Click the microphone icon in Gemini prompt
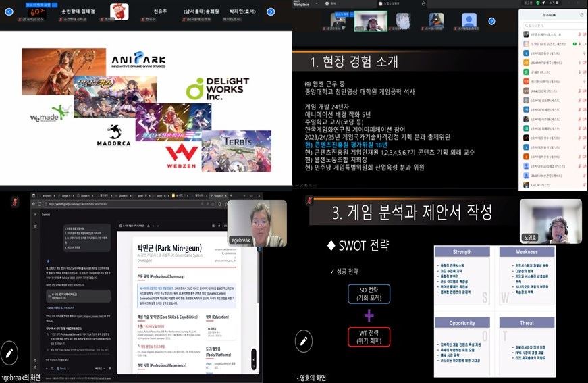Viewport: 588px width, 383px height. pos(110,369)
